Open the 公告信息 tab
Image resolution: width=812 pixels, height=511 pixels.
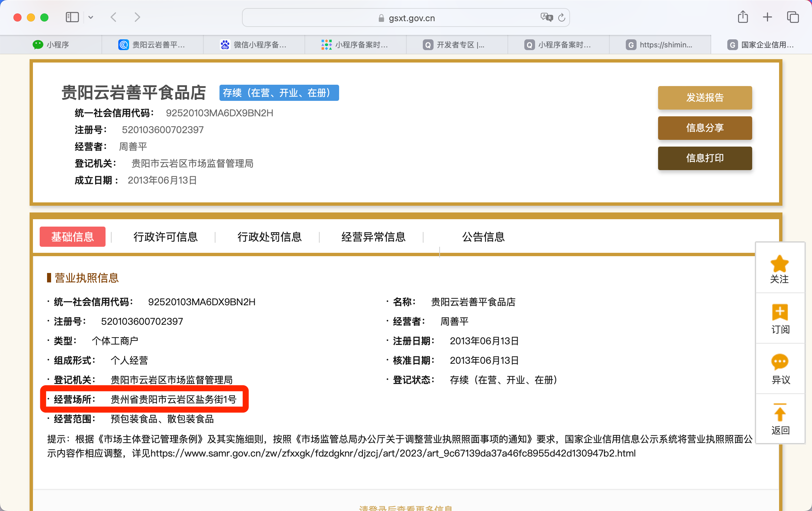[x=483, y=237]
